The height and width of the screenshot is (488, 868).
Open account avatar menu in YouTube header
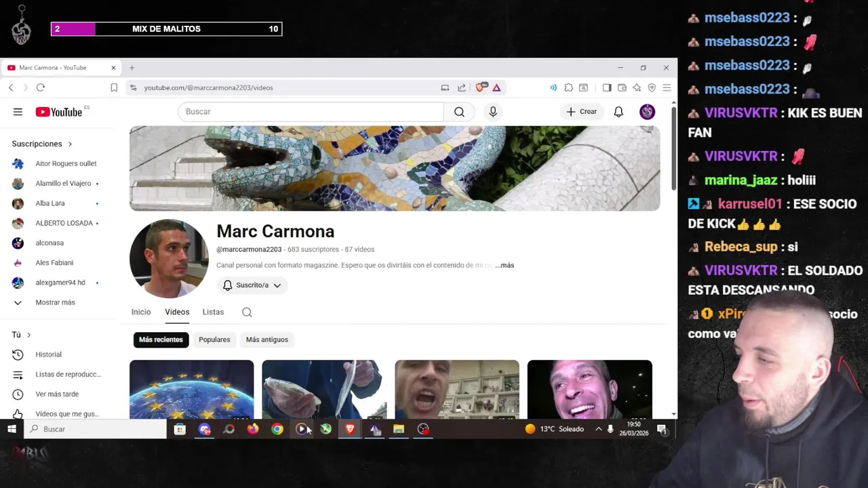click(647, 112)
